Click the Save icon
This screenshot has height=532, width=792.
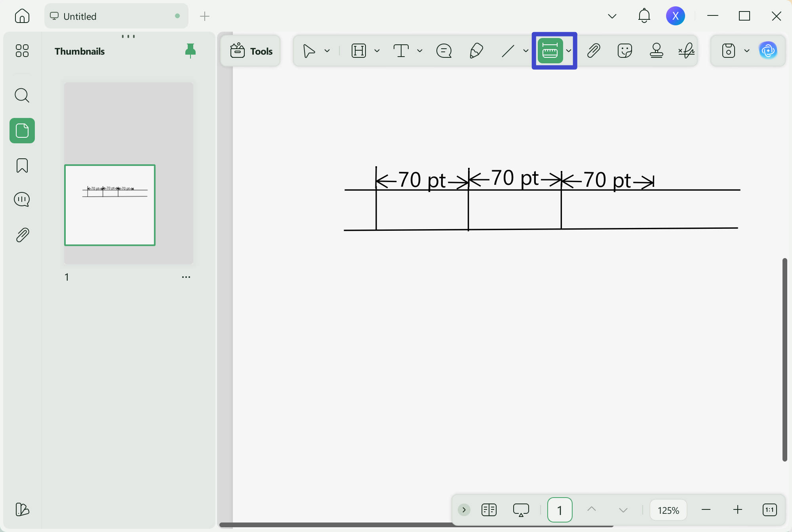click(729, 51)
